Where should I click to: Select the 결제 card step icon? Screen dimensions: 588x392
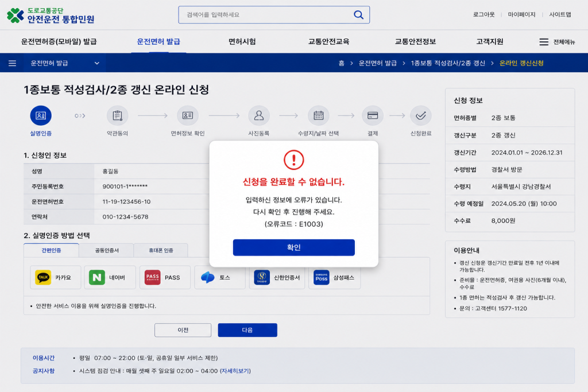click(x=372, y=115)
